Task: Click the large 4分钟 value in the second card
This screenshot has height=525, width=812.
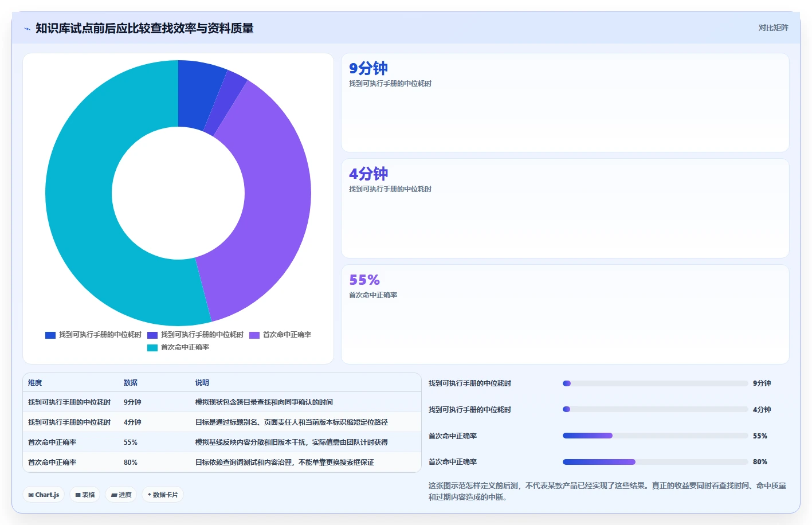Action: click(368, 174)
